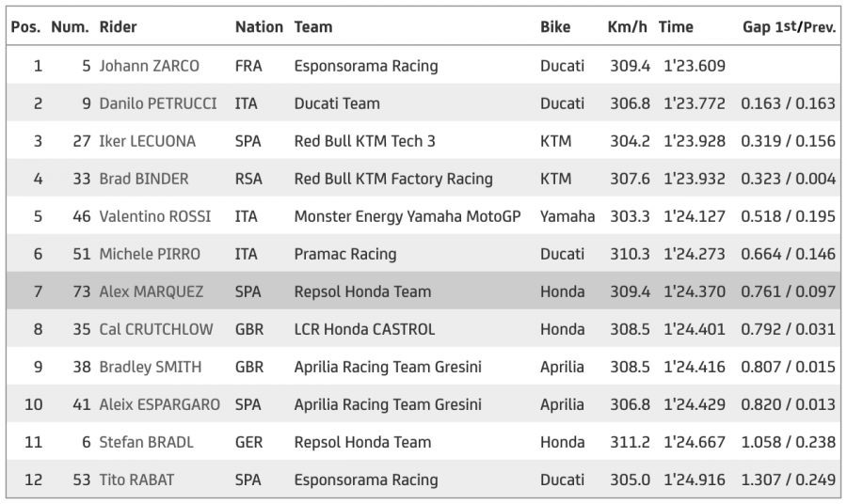The image size is (847, 504).
Task: Click the Nation column header
Action: click(x=259, y=27)
